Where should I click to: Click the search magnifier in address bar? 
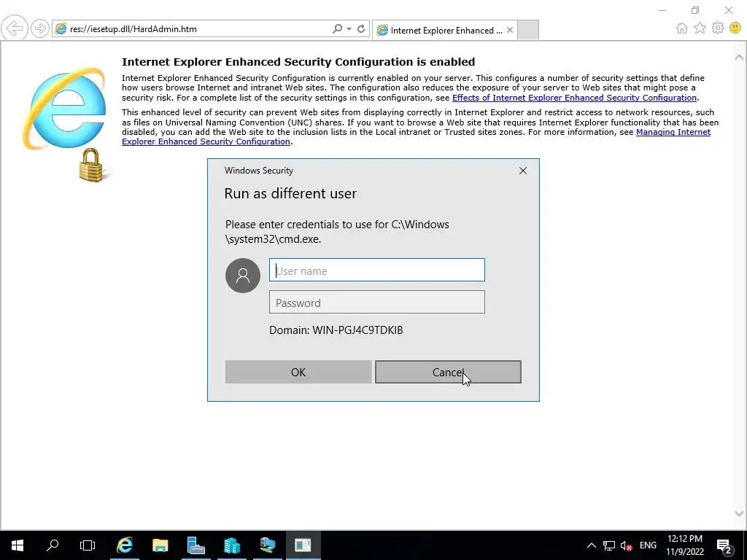click(x=337, y=28)
